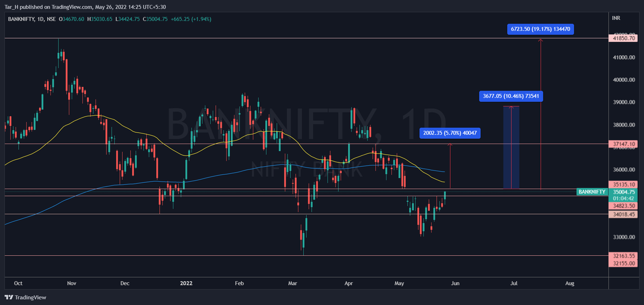This screenshot has width=644, height=305.
Task: Click the 2022 year marker on time axis
Action: click(x=186, y=282)
